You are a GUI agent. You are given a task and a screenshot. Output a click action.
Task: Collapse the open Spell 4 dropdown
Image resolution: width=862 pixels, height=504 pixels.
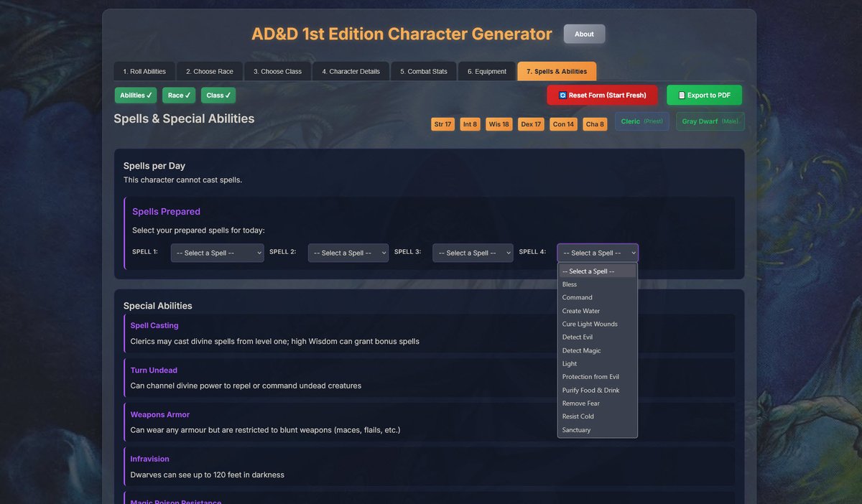(598, 253)
